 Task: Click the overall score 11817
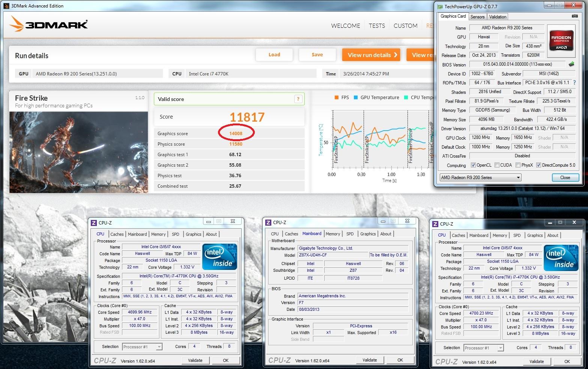pos(247,117)
